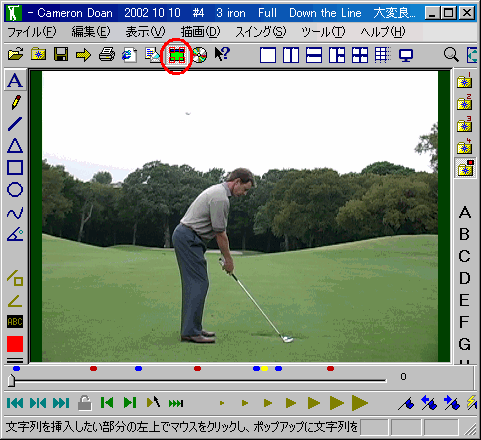Select the freehand pencil tool
The width and height of the screenshot is (481, 440).
coord(16,102)
